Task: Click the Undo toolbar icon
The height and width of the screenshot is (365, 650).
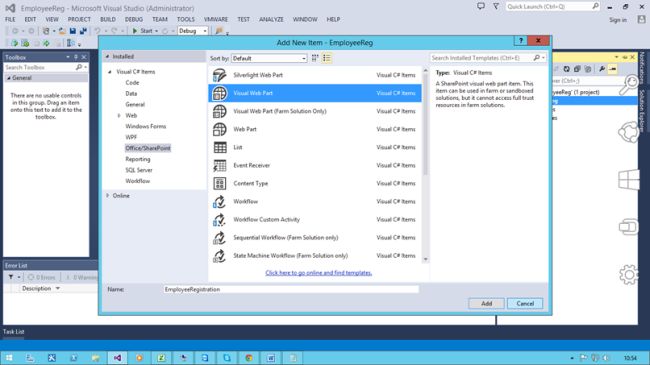Action: click(x=97, y=31)
